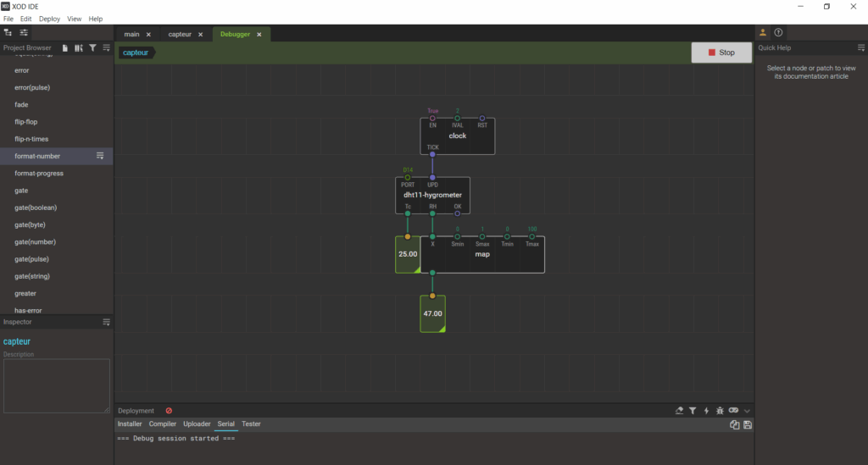The height and width of the screenshot is (465, 868).
Task: Select the flip-flop node
Action: [57, 122]
